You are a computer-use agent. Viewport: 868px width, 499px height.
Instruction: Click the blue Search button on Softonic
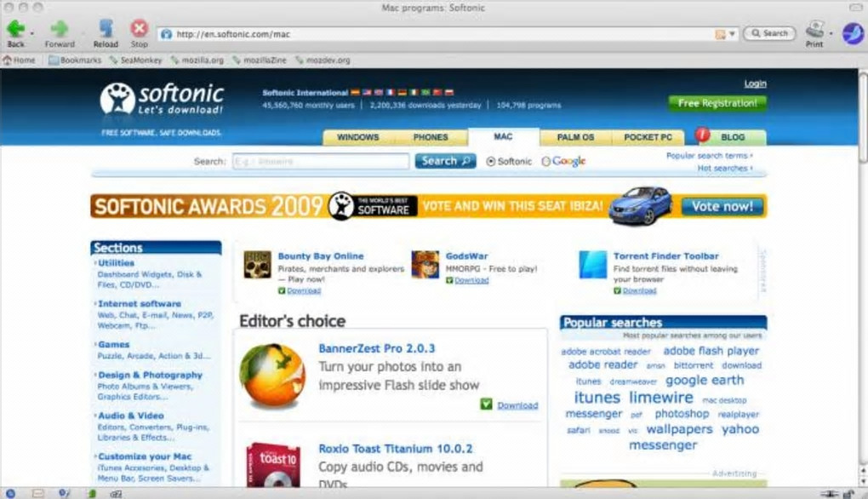(446, 161)
